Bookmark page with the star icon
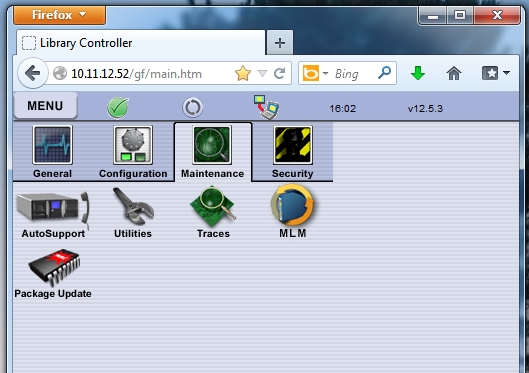This screenshot has width=529, height=373. 243,73
